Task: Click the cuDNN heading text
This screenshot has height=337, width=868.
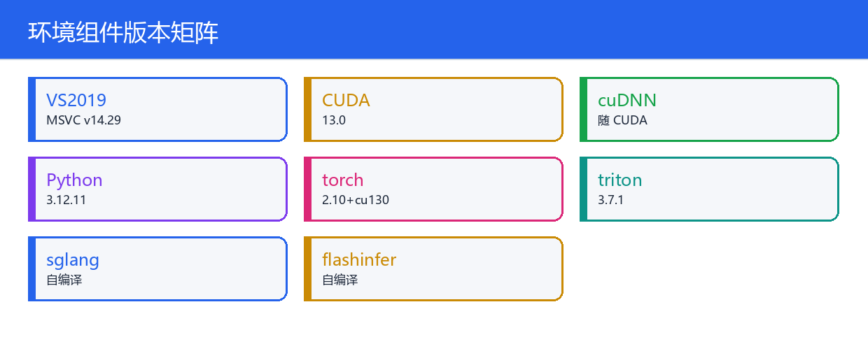Action: pyautogui.click(x=627, y=100)
